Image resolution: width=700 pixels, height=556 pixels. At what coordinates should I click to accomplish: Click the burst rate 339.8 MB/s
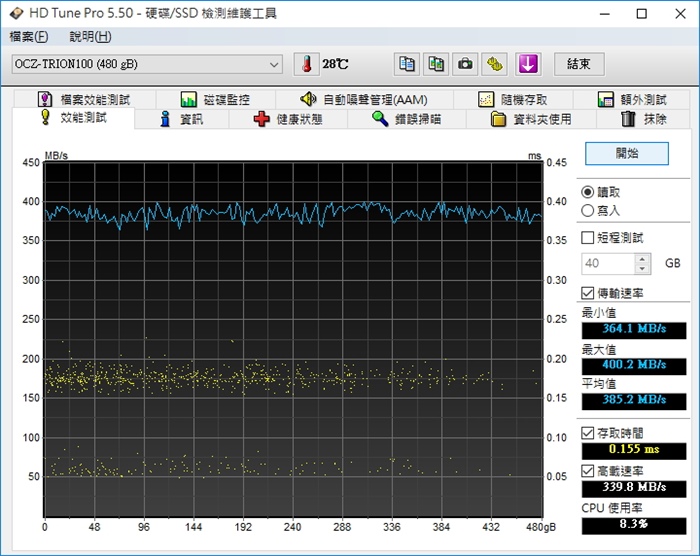point(633,489)
